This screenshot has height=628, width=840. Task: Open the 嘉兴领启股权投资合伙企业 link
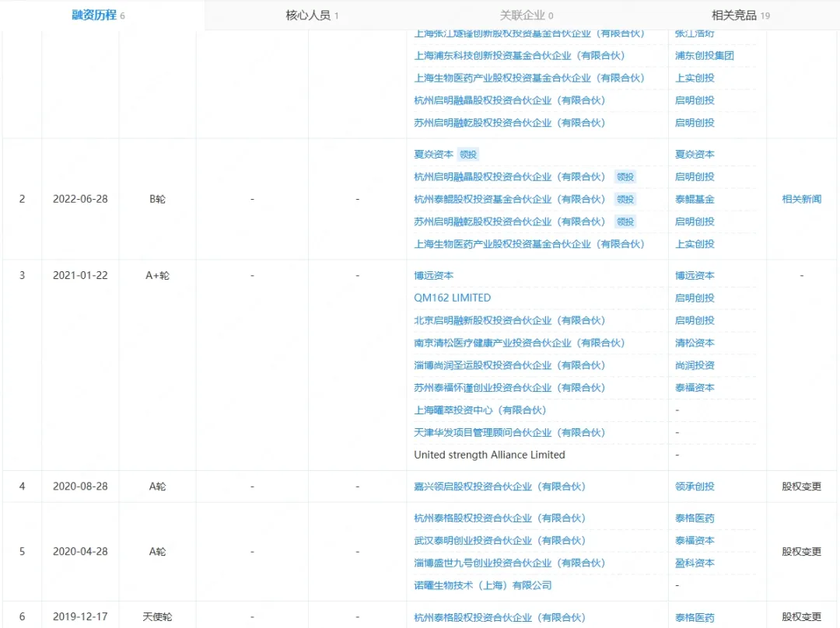[499, 487]
